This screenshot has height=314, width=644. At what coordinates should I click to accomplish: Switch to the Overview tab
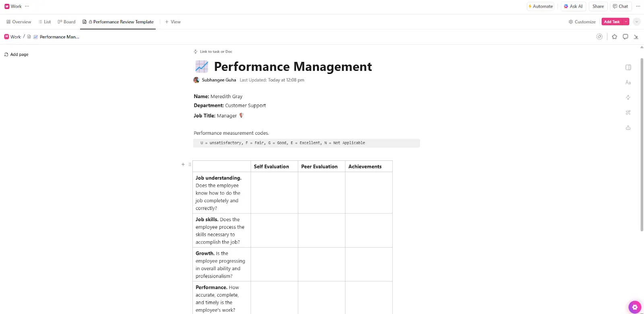(x=19, y=22)
